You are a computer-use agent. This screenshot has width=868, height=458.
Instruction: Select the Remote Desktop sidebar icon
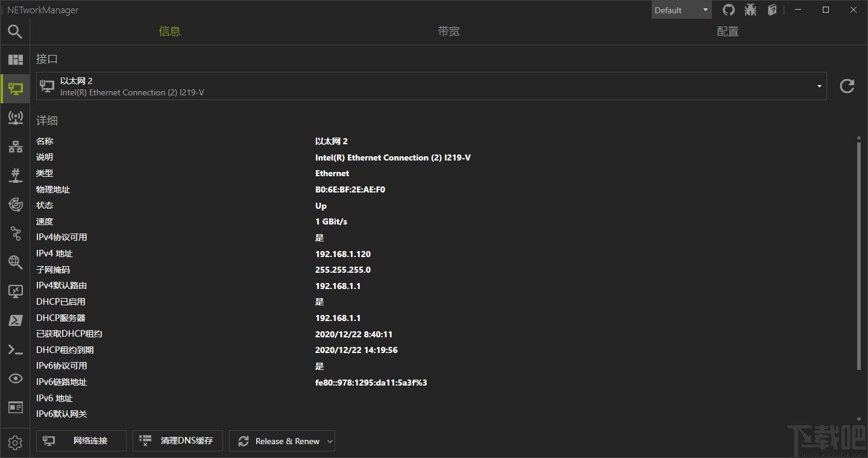click(x=15, y=291)
